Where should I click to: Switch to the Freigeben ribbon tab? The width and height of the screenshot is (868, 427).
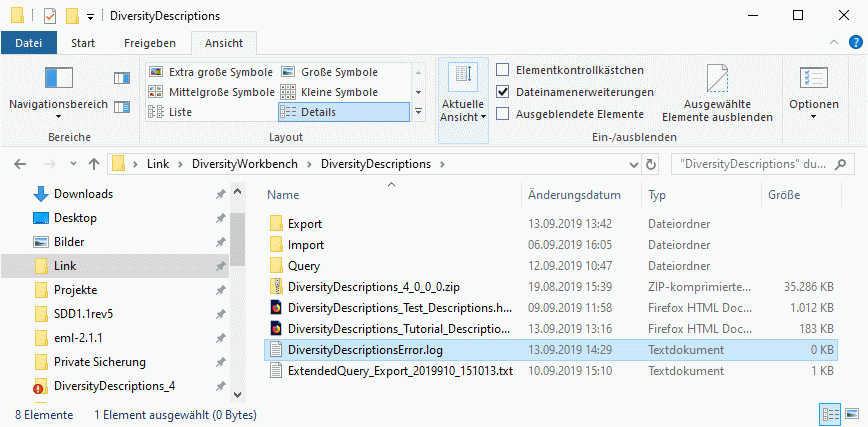[x=150, y=43]
